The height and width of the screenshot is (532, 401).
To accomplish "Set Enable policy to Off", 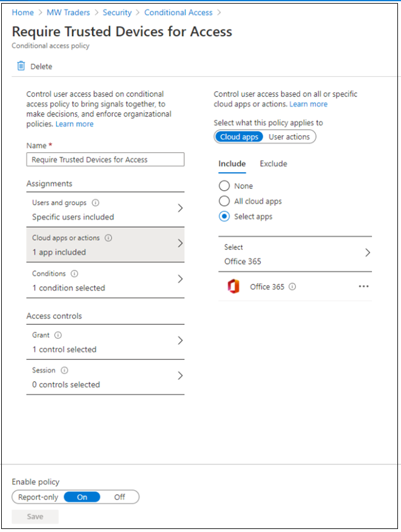I will click(120, 497).
